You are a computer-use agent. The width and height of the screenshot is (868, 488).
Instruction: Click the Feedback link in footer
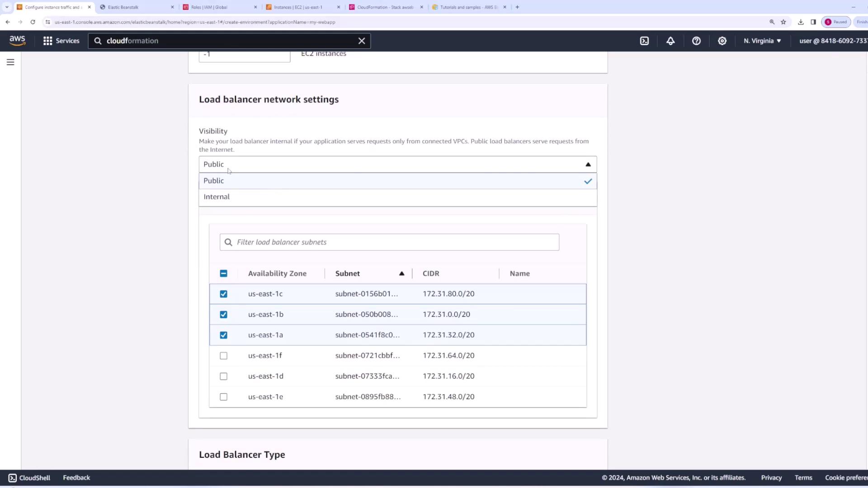point(76,478)
